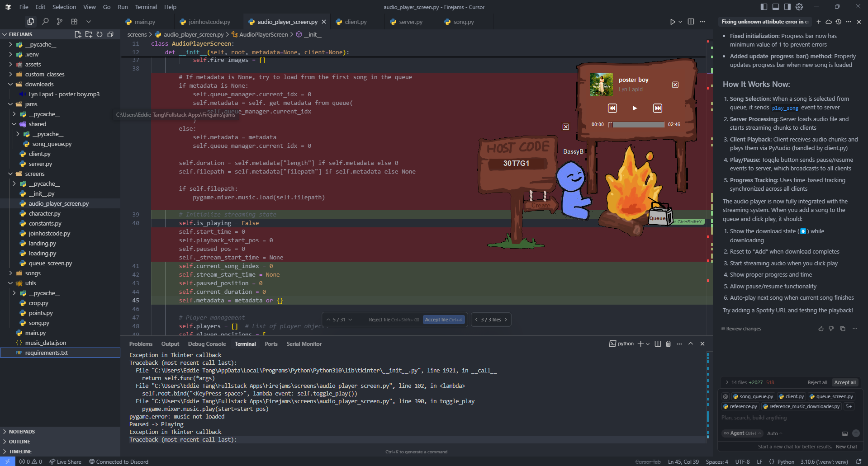Image resolution: width=868 pixels, height=466 pixels.
Task: Open the Explorer view icon
Action: click(31, 21)
